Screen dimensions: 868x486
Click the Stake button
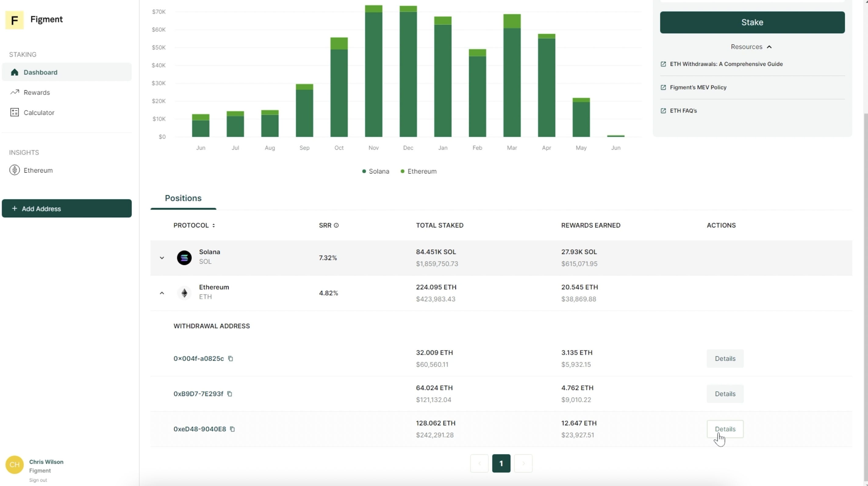click(x=752, y=22)
